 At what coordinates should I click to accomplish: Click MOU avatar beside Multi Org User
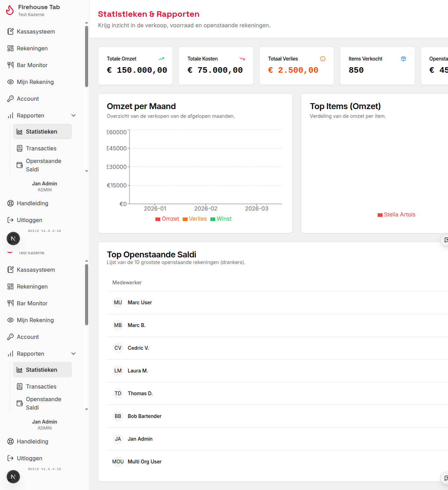coord(118,462)
